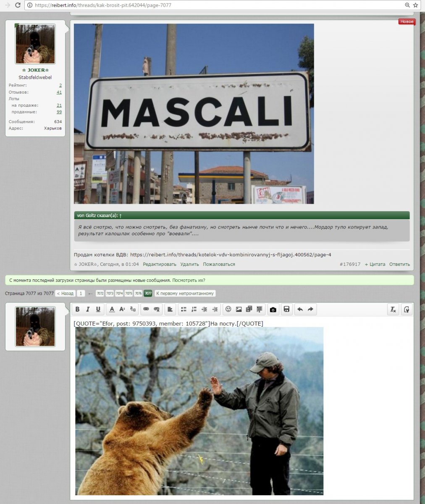This screenshot has width=425, height=504.
Task: Go to page 7076 of the thread
Action: 138,294
